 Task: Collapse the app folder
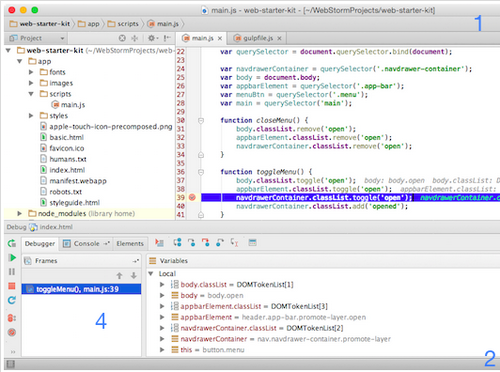coord(20,61)
